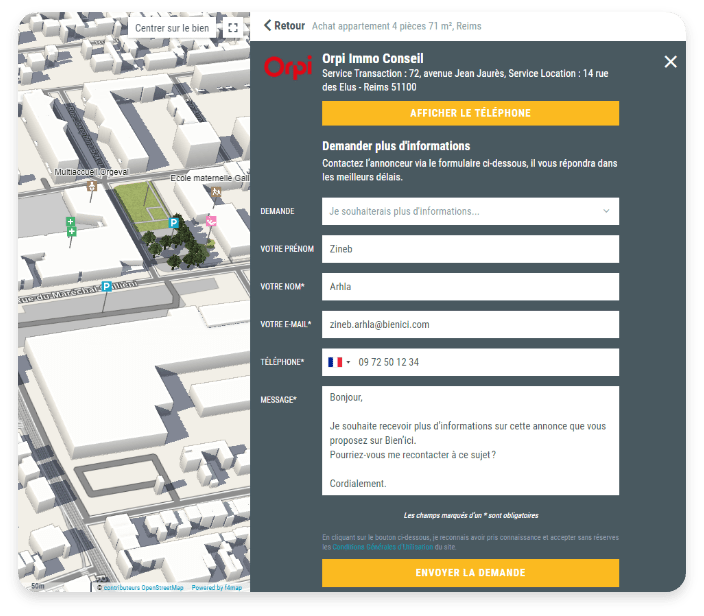Open the French flag country code selector
704x616 pixels.
(x=338, y=362)
